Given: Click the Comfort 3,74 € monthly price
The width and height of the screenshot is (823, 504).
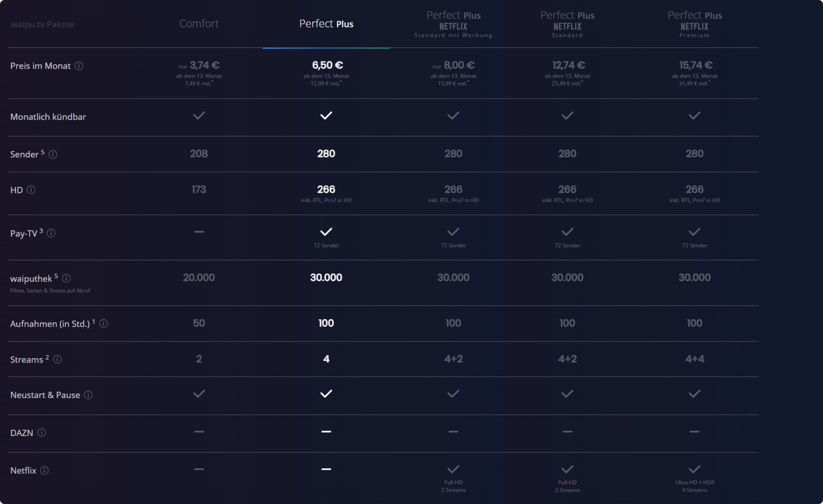Looking at the screenshot, I should pos(204,65).
